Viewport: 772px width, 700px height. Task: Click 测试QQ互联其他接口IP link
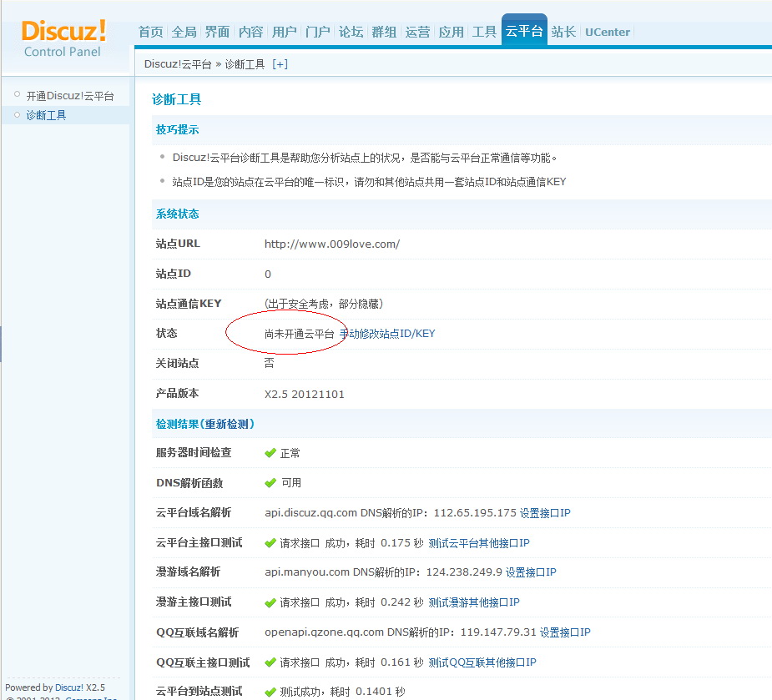click(482, 662)
